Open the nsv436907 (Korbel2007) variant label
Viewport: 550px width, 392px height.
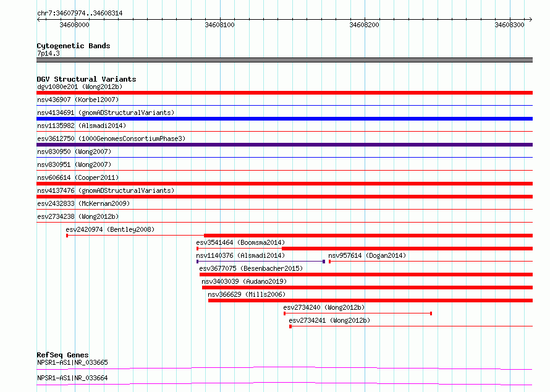pyautogui.click(x=78, y=100)
